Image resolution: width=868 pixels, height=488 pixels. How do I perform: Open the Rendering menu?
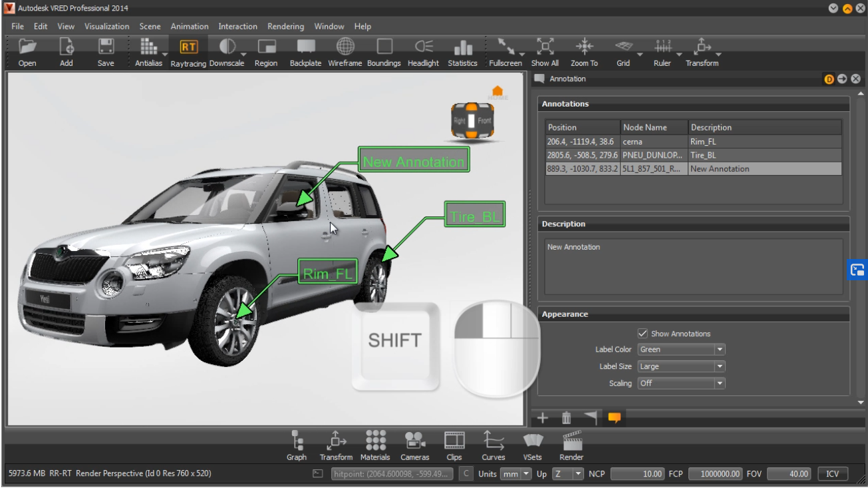pyautogui.click(x=285, y=27)
